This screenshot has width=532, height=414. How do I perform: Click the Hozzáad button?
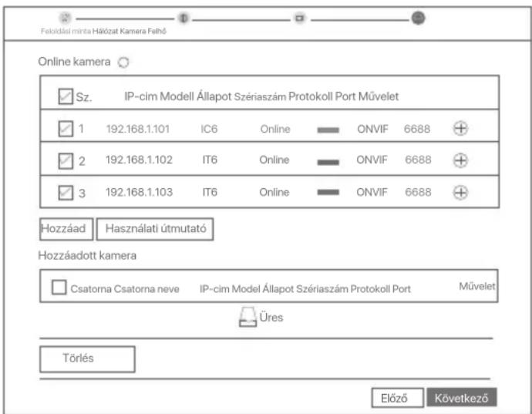point(66,229)
